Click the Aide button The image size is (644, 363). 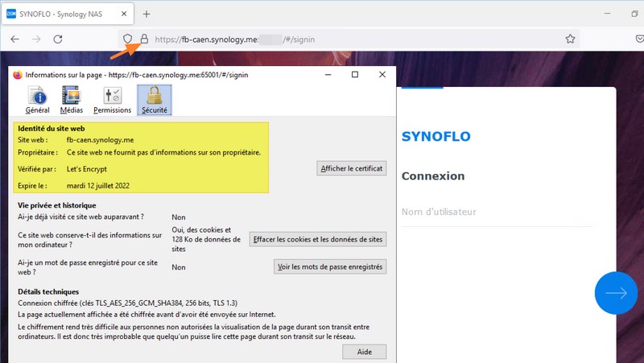(x=365, y=352)
